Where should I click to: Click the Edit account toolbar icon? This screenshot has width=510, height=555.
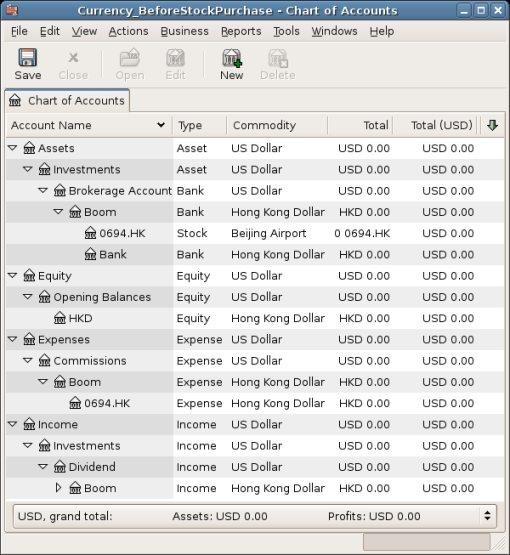coord(175,58)
